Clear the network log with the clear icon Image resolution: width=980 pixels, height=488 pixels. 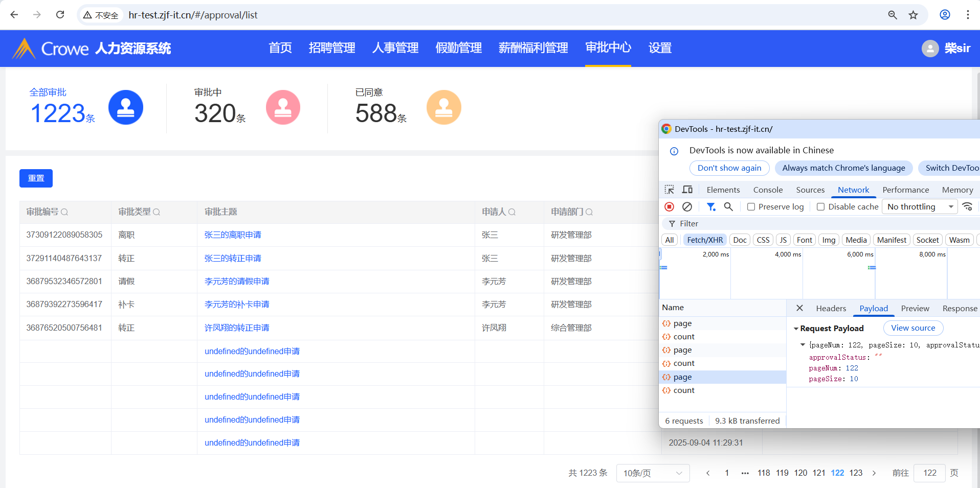[687, 206]
